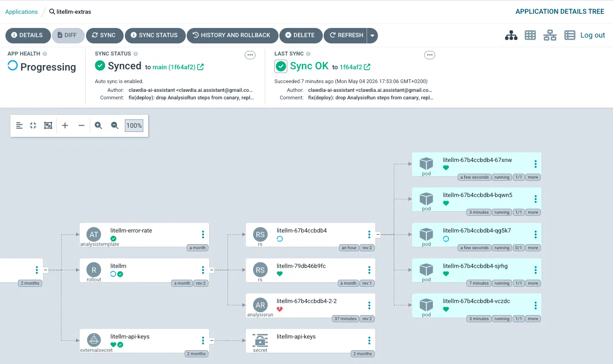Click the compact nodes arrows icon
This screenshot has width=613, height=364.
click(x=33, y=125)
